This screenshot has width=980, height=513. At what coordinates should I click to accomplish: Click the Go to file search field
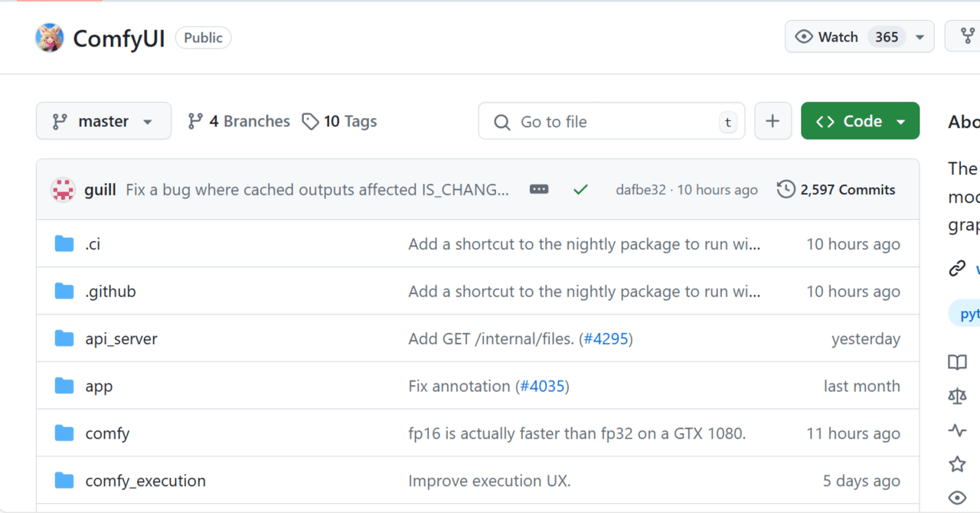coord(611,121)
